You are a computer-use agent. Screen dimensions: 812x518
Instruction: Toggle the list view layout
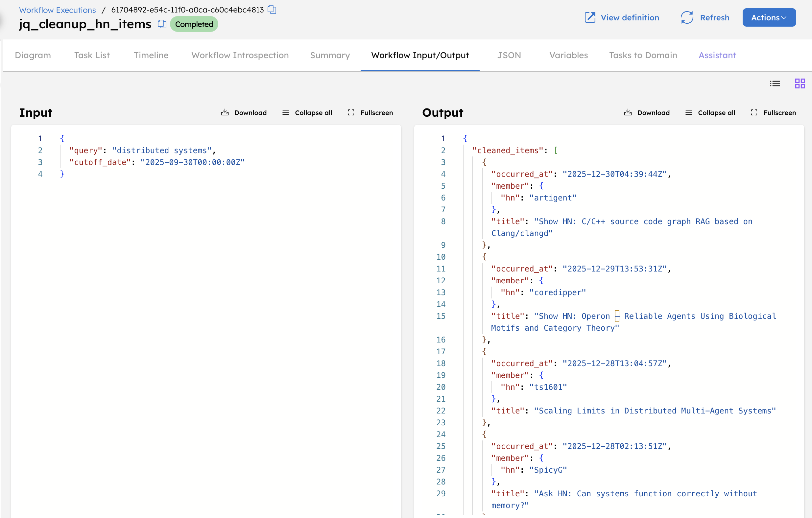tap(775, 83)
